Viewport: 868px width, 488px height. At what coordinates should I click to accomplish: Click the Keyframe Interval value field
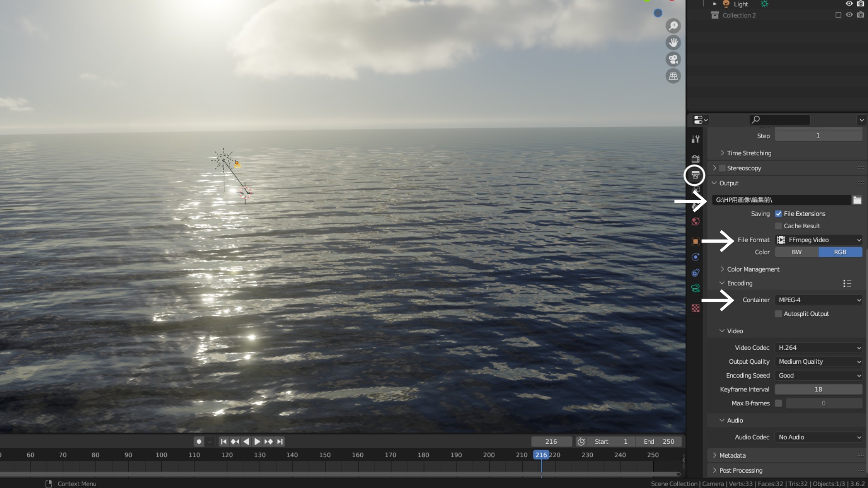818,389
